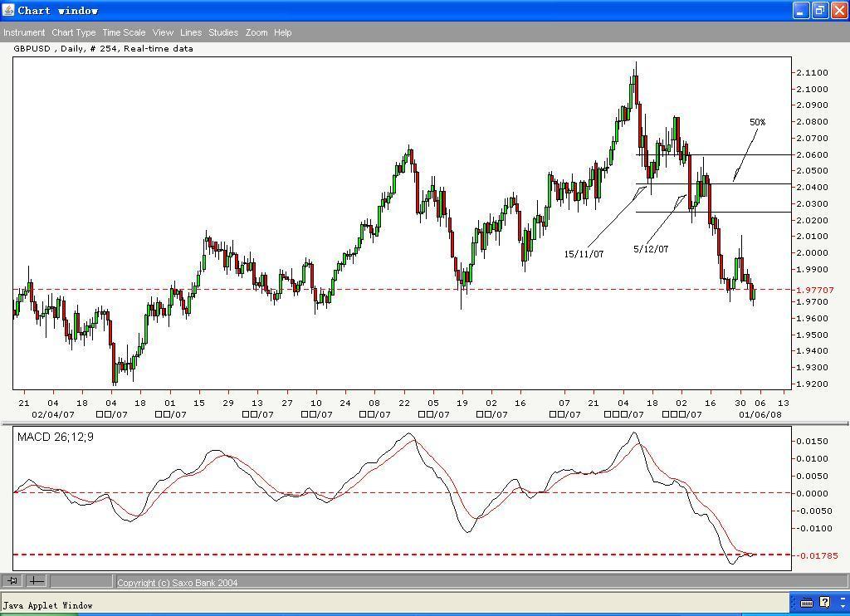The height and width of the screenshot is (616, 850).
Task: Click the empty status field beside the crosshair button
Action: 81,581
